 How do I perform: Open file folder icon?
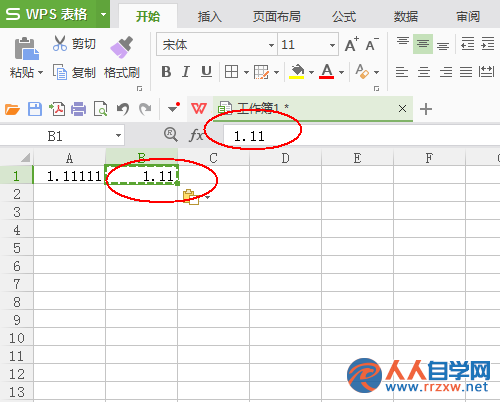[x=12, y=109]
